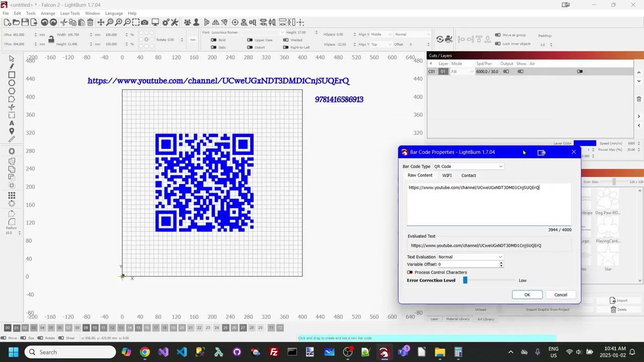Select blue color swatch 01 in palette

(16, 328)
